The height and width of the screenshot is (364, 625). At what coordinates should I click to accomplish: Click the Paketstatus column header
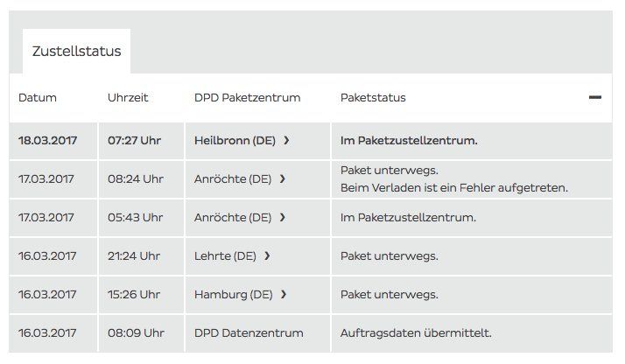tap(373, 97)
